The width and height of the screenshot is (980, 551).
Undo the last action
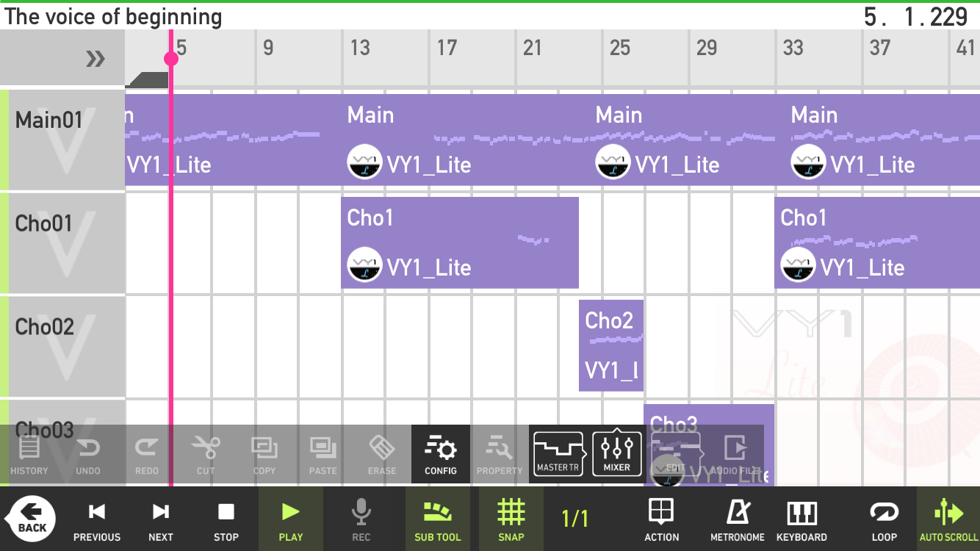[x=88, y=453]
